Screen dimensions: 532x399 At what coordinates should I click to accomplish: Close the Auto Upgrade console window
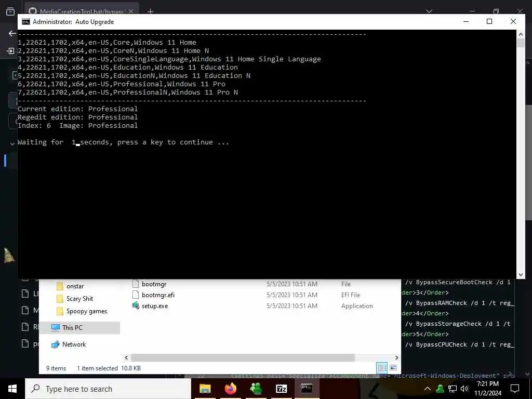tap(513, 21)
